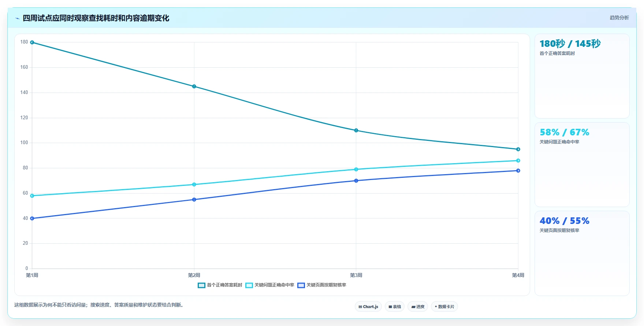The height and width of the screenshot is (326, 644).
Task: Select the 关键页面按期复核率 point at 第2周 (55)
Action: point(194,199)
